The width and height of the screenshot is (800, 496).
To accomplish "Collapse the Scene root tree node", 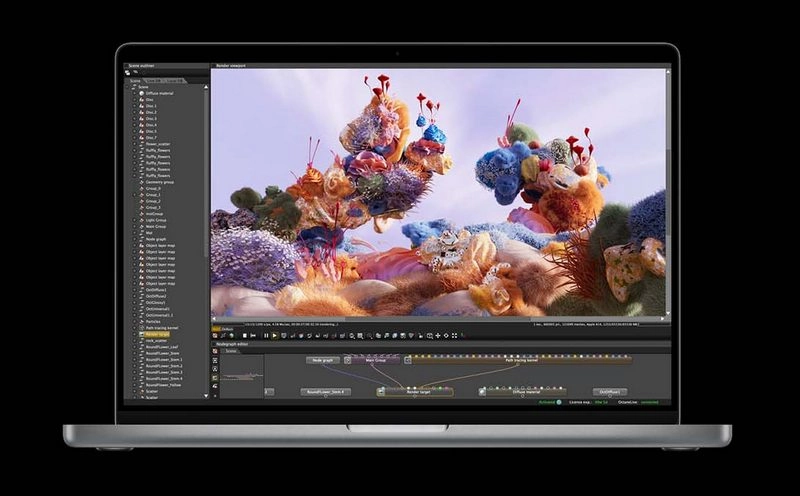I will point(129,87).
